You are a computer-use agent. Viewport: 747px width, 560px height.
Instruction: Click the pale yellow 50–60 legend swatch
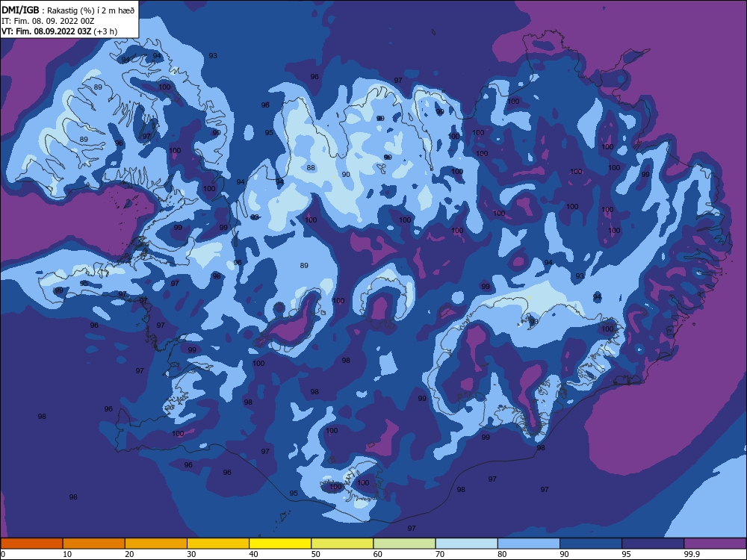(342, 544)
